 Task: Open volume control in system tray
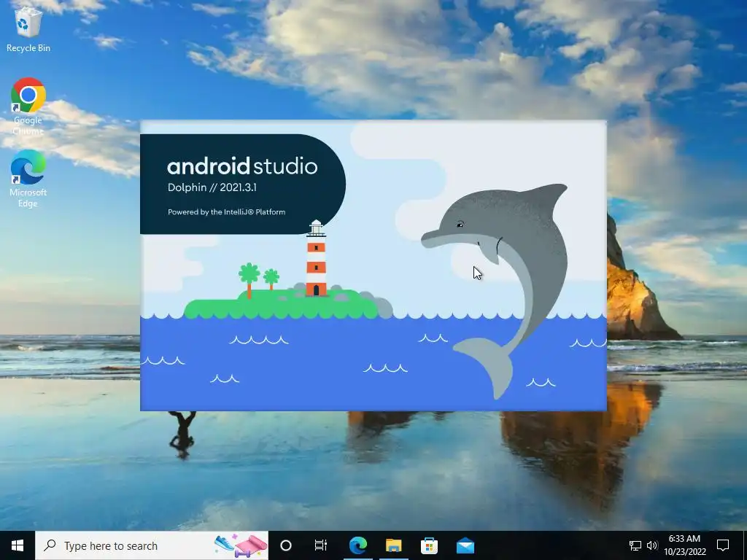click(x=652, y=545)
